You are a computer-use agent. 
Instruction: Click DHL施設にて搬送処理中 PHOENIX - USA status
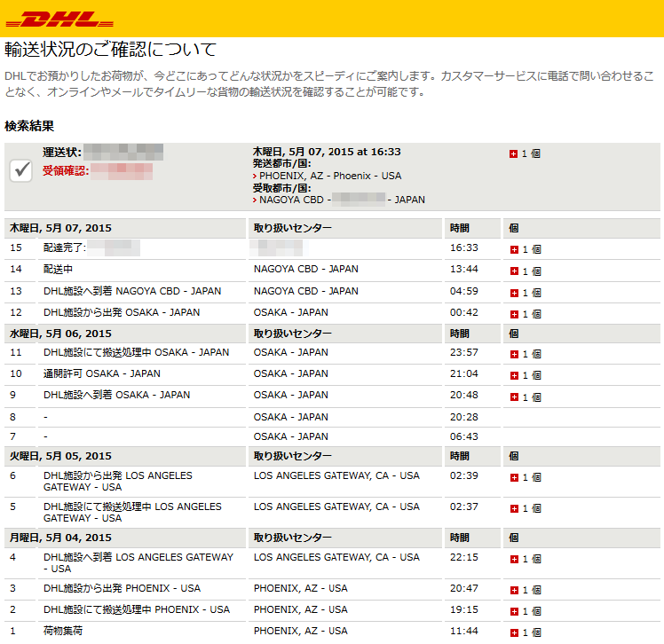(137, 609)
